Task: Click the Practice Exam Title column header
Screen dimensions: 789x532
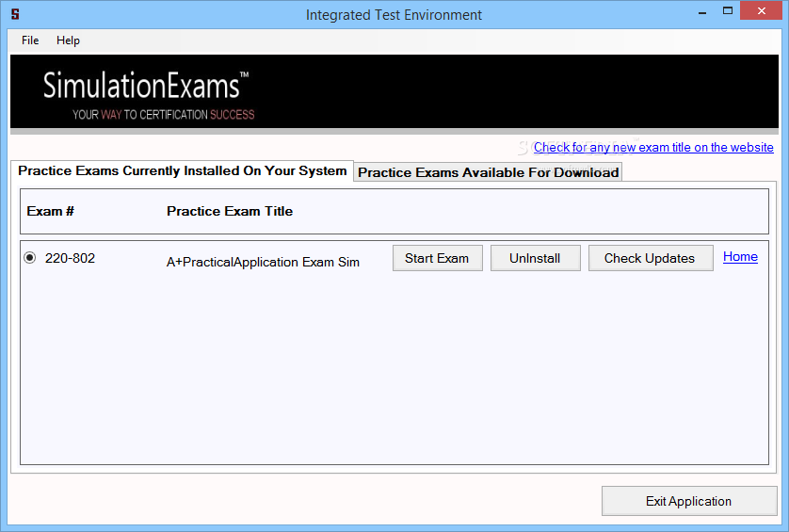Action: tap(230, 211)
